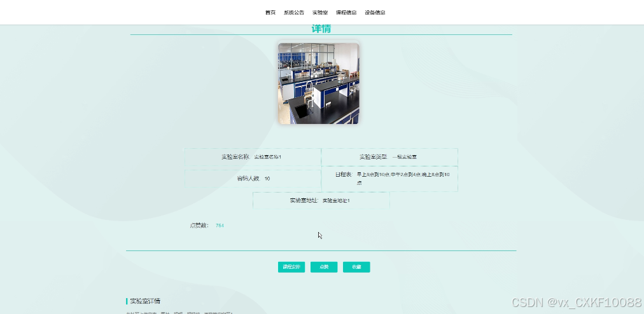Image resolution: width=644 pixels, height=314 pixels.
Task: Click the 课程安排 button
Action: pyautogui.click(x=291, y=267)
